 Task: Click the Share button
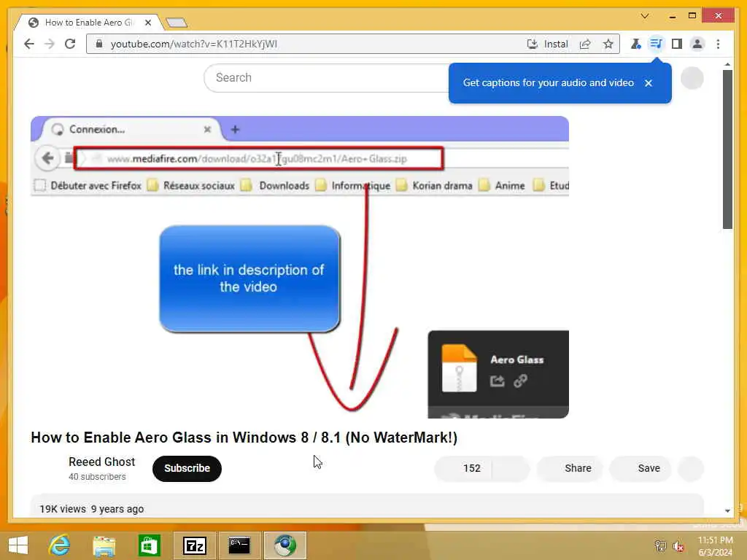point(570,468)
